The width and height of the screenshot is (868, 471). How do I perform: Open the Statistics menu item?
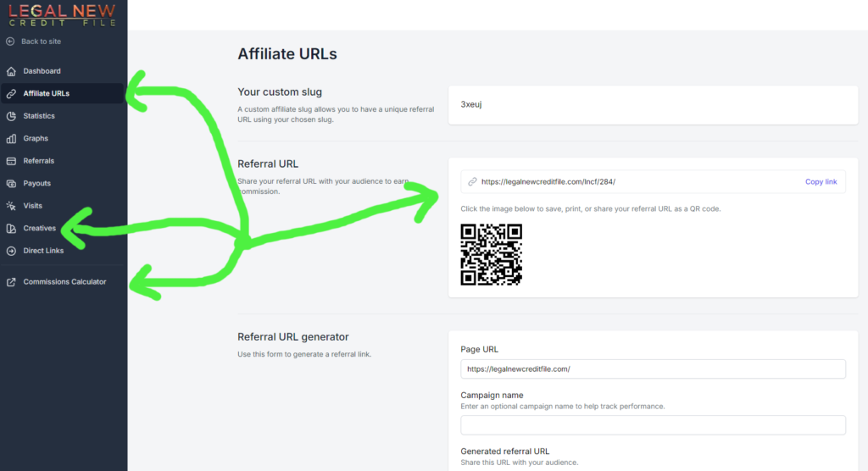point(39,116)
